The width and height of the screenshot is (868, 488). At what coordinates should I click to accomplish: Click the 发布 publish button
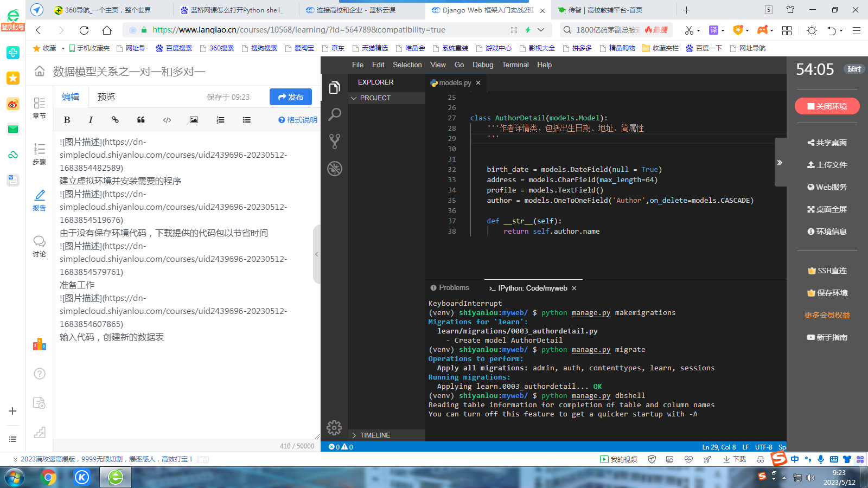[x=291, y=97]
